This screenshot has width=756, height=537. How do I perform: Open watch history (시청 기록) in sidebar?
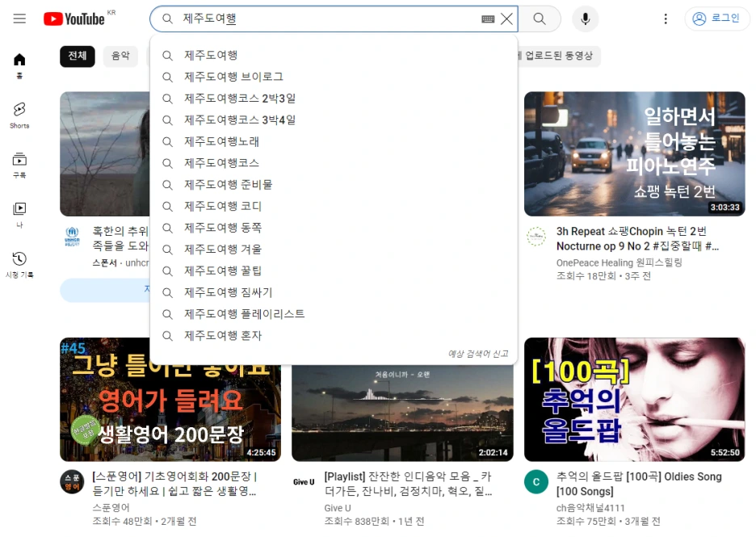[19, 265]
